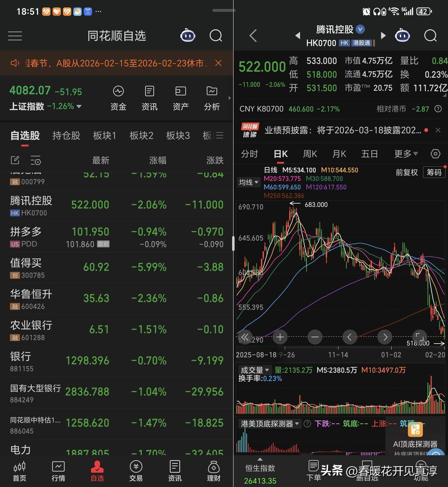The width and height of the screenshot is (448, 487).
Task: Open the tab list menu icon
Action: (x=219, y=135)
